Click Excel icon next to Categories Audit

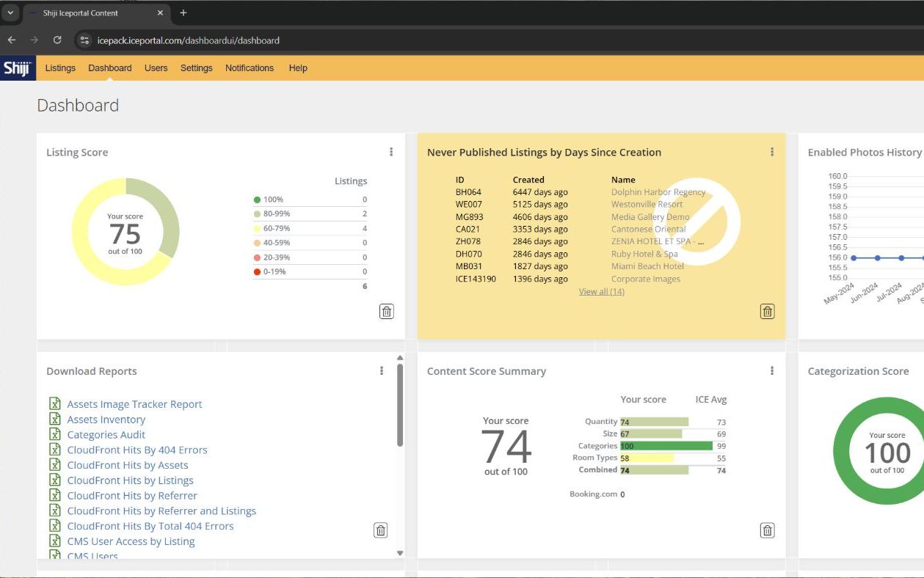55,435
